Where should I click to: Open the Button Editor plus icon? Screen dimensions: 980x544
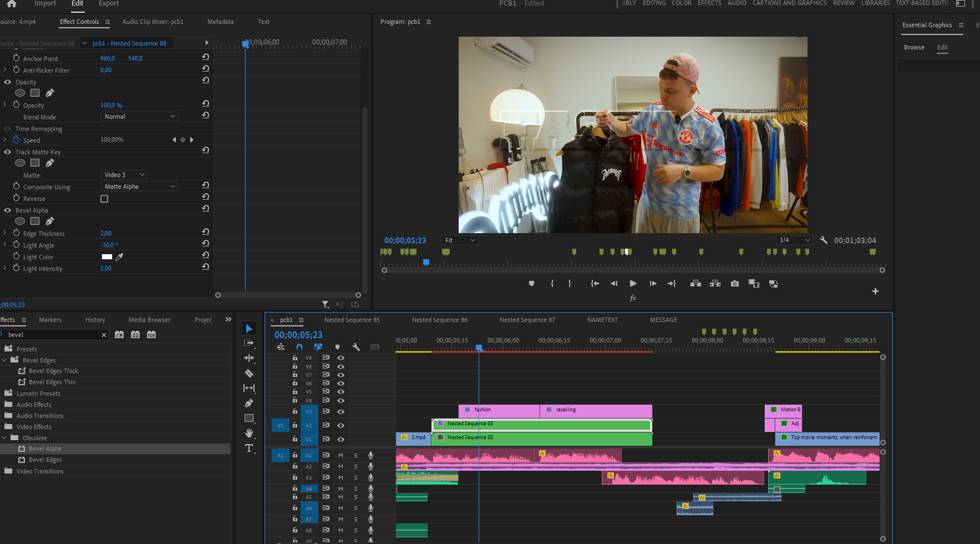(875, 291)
